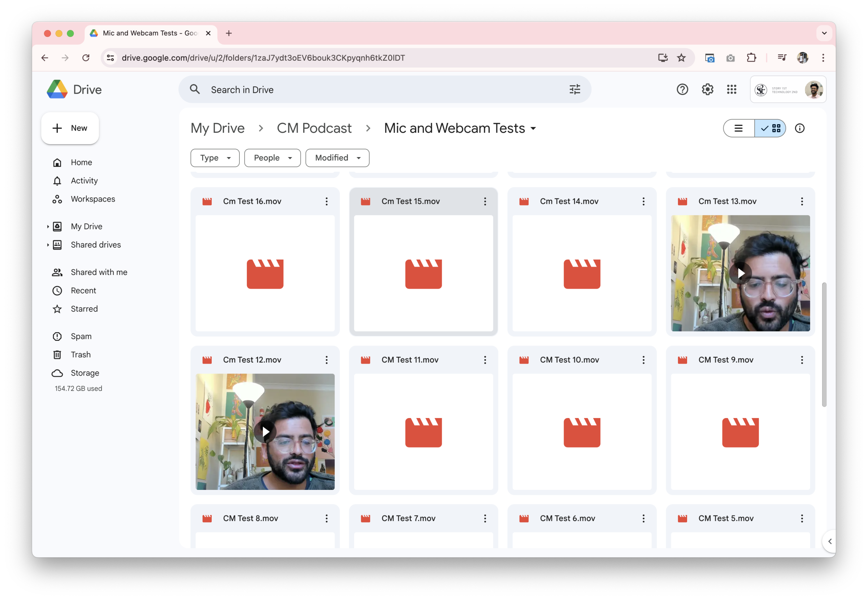Open more actions for CM Test 6.mov
This screenshot has height=600, width=868.
click(643, 518)
